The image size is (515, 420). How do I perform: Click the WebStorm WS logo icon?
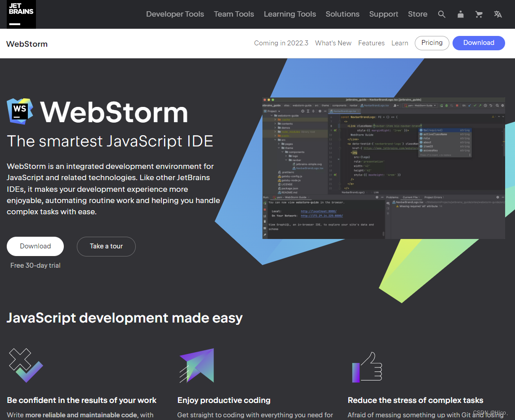[x=20, y=111]
